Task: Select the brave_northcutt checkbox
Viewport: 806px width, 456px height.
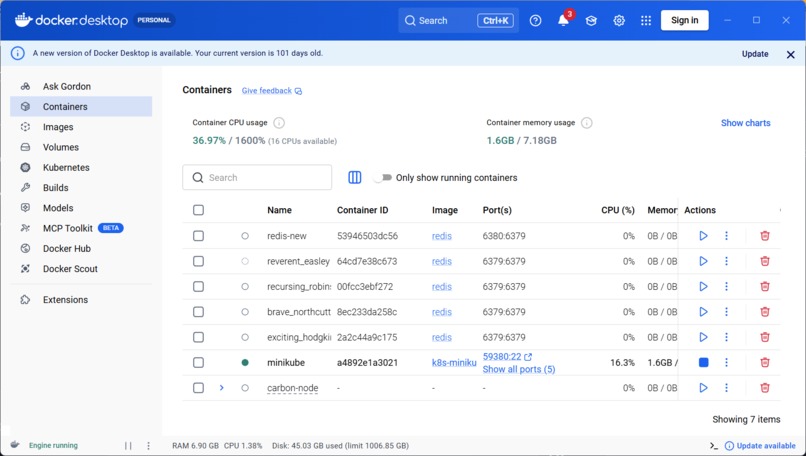Action: [198, 312]
